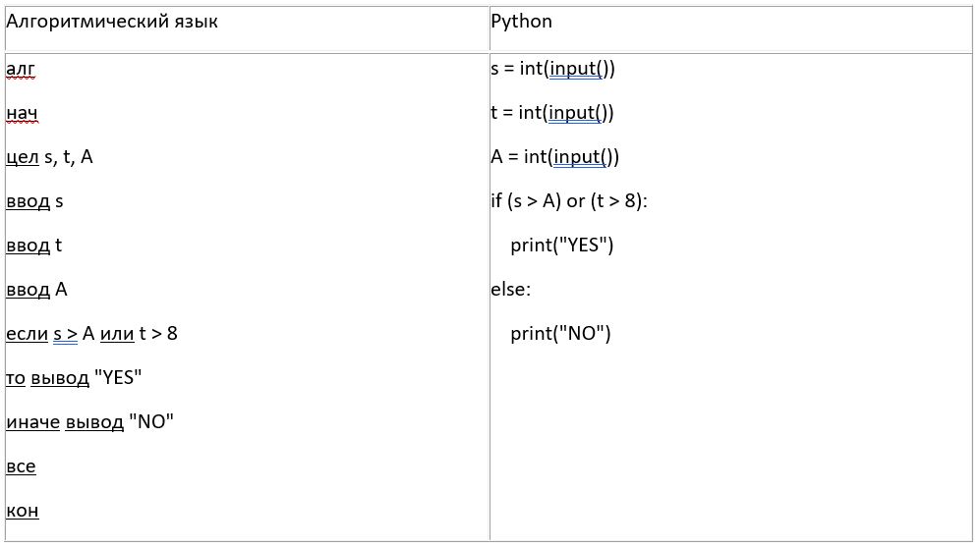980x548 pixels.
Task: Click the Python "else:" line
Action: [x=510, y=290]
